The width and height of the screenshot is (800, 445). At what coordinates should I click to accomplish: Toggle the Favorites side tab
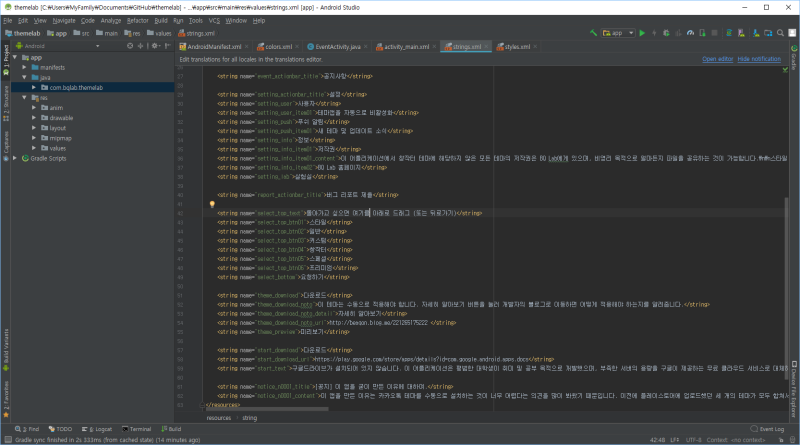[x=6, y=400]
